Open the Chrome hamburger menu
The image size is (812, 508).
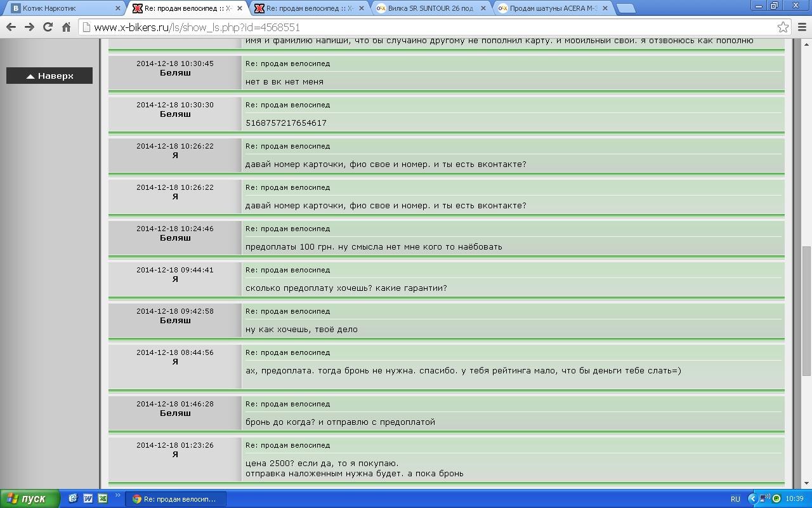coord(802,27)
